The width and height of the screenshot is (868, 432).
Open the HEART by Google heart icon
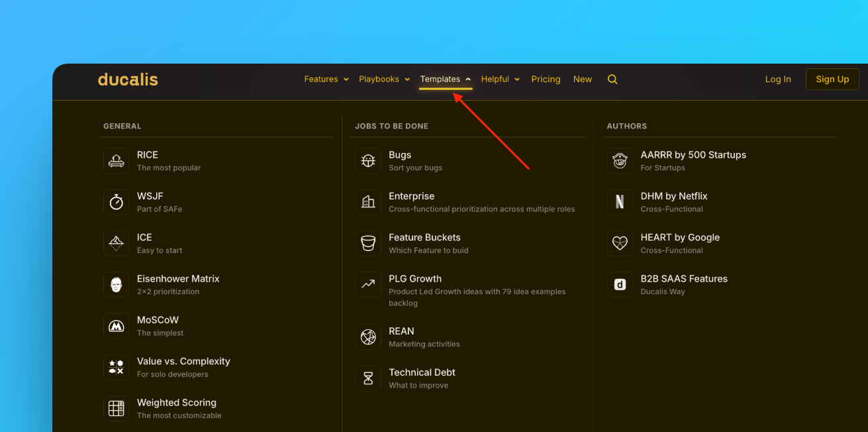620,243
